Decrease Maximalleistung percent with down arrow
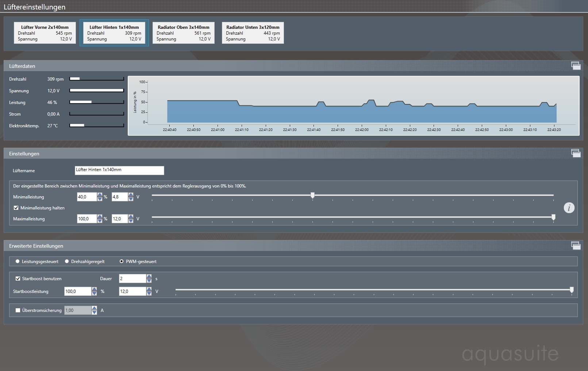The width and height of the screenshot is (588, 371). (x=100, y=221)
